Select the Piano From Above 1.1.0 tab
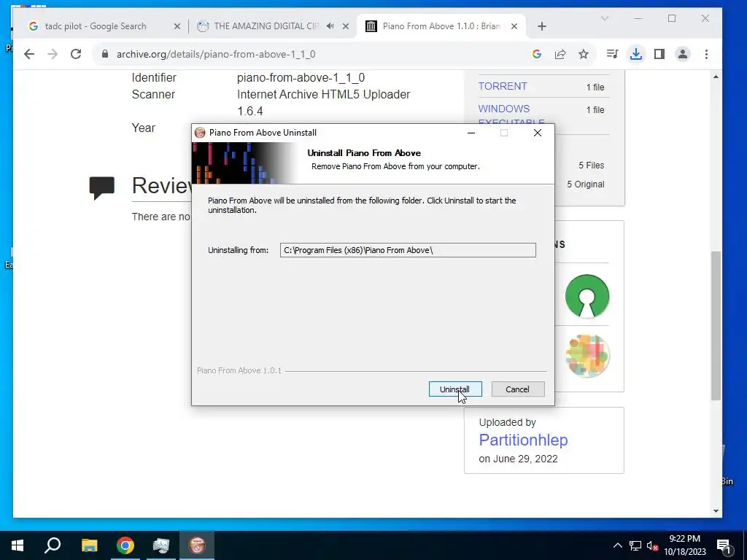This screenshot has height=560, width=747. click(441, 26)
